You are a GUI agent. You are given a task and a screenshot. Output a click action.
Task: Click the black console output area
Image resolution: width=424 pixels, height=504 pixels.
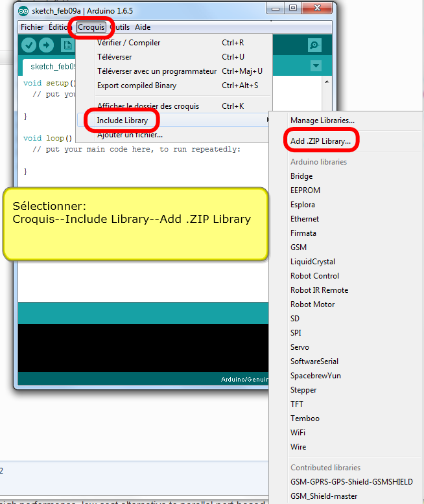[143, 348]
